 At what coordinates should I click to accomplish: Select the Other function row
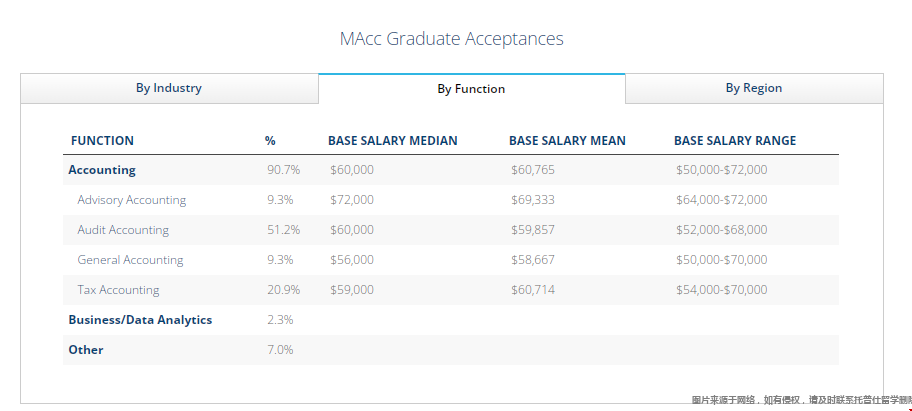pyautogui.click(x=86, y=350)
